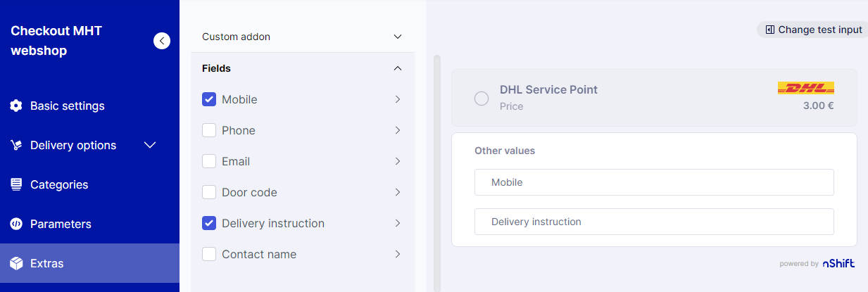Image resolution: width=868 pixels, height=292 pixels.
Task: Expand the Delivery options submenu chevron
Action: coord(149,145)
